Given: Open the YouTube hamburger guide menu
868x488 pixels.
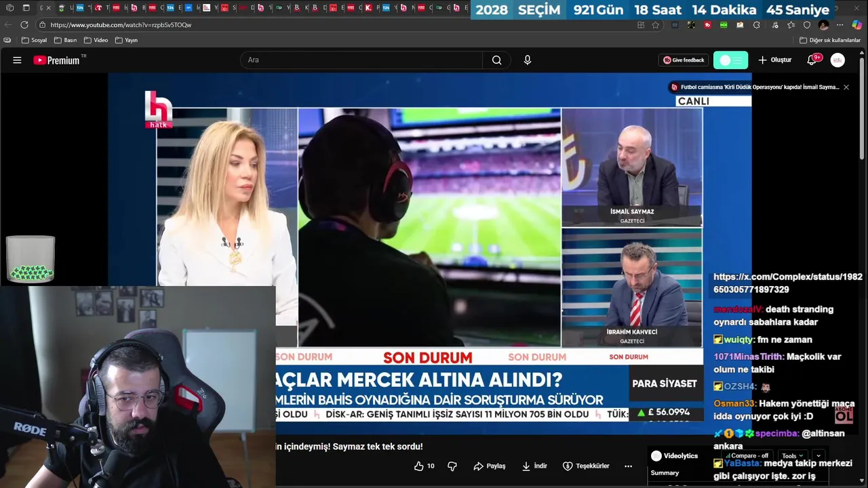Looking at the screenshot, I should (17, 60).
